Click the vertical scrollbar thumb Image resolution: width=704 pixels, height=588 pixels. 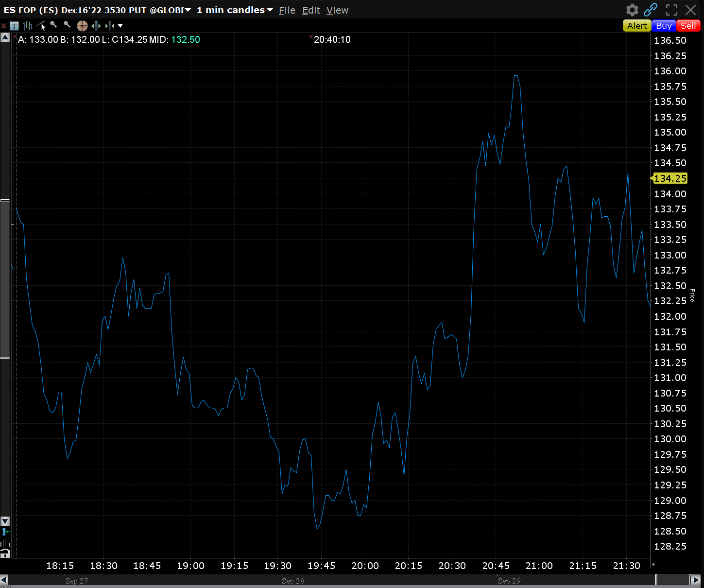(5, 279)
